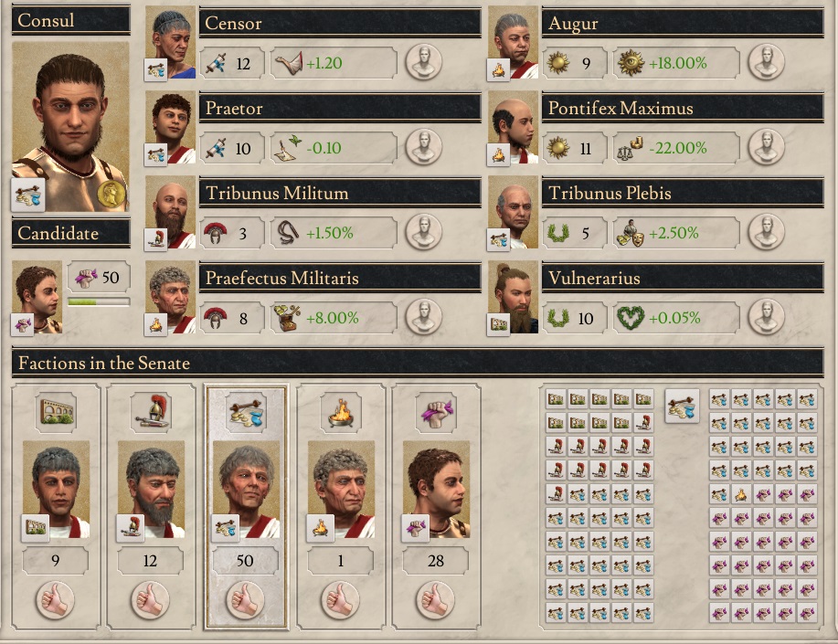The image size is (838, 644).
Task: Click thumbs-up under the 12-seat faction
Action: [x=151, y=599]
